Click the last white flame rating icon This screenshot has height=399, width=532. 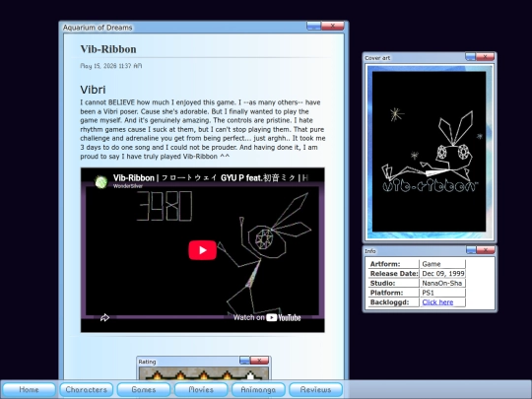[x=250, y=375]
